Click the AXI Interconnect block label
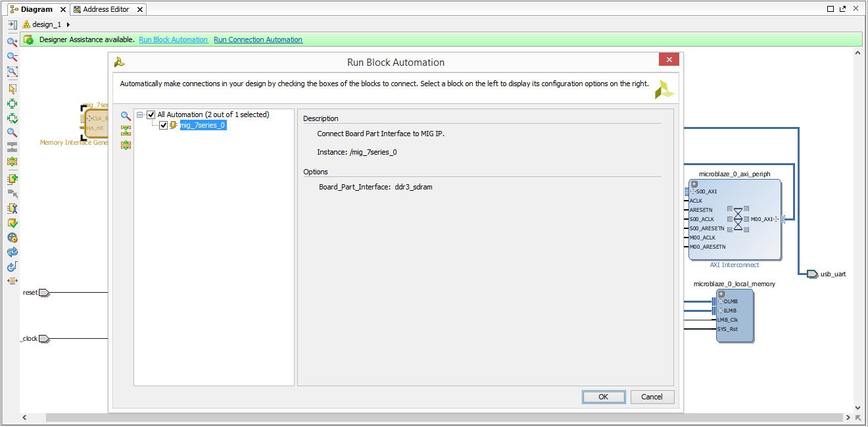The image size is (868, 427). pyautogui.click(x=735, y=265)
